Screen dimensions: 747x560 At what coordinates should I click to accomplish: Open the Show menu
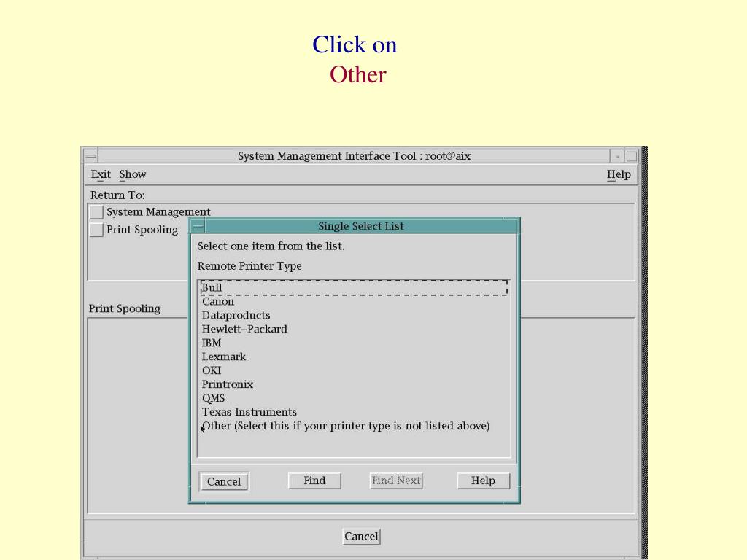(133, 174)
